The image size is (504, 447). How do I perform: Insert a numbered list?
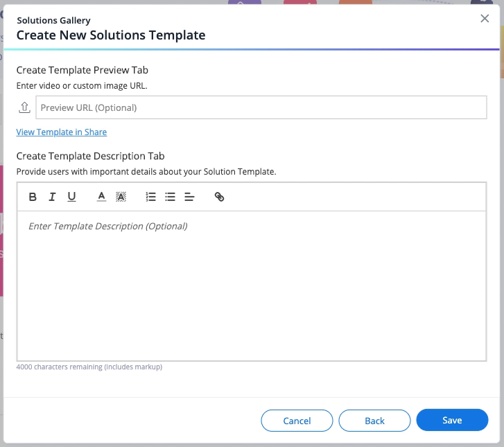click(150, 197)
